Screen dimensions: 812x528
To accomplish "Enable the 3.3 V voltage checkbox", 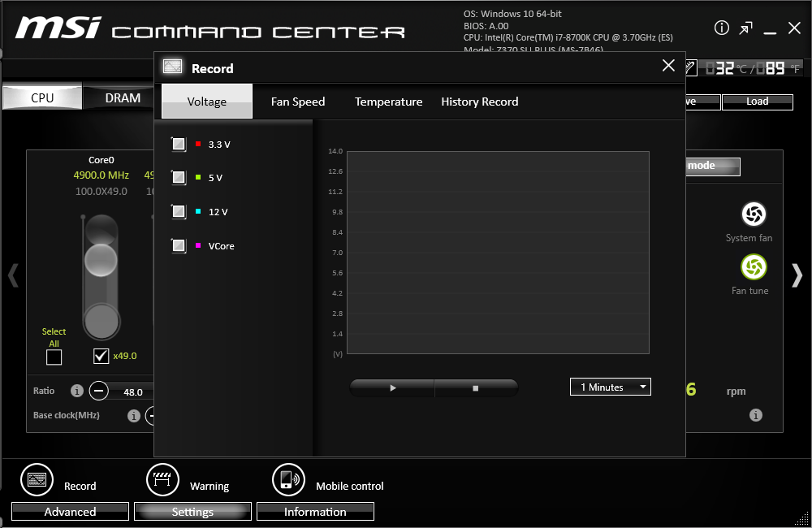I will (x=179, y=144).
